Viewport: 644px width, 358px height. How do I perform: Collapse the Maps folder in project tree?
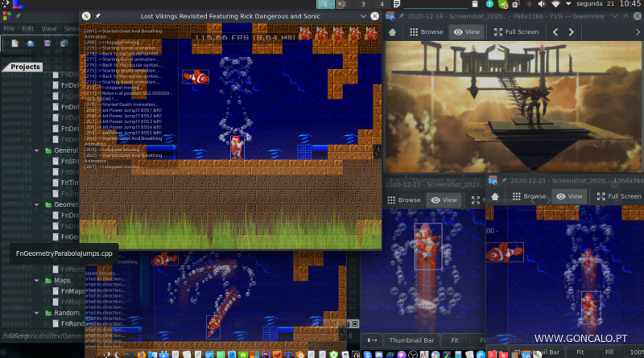[36, 281]
